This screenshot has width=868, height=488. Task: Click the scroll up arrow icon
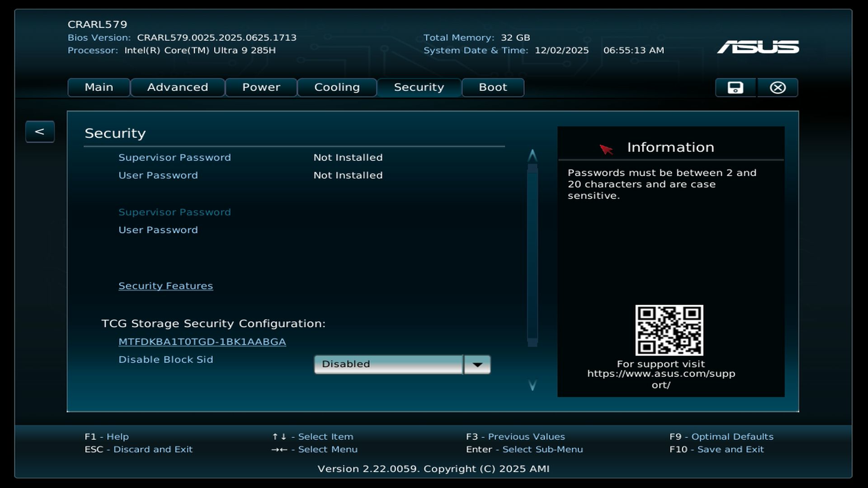pyautogui.click(x=533, y=156)
